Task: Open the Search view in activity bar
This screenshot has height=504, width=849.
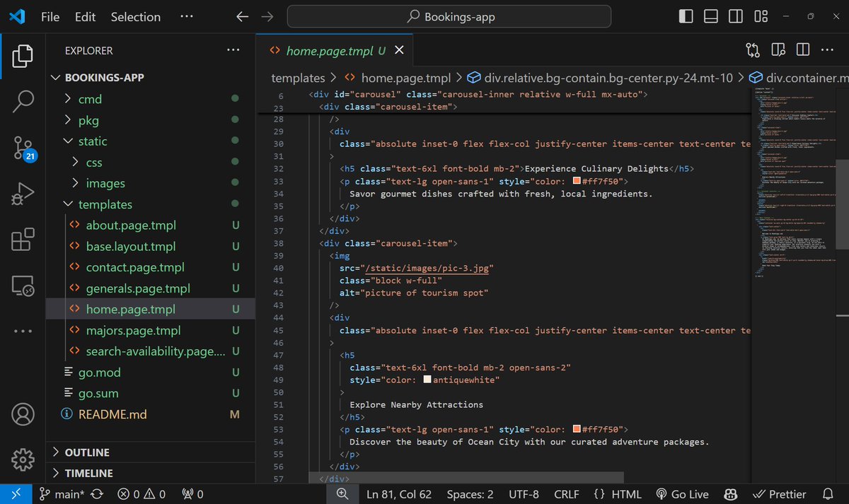Action: (x=23, y=102)
